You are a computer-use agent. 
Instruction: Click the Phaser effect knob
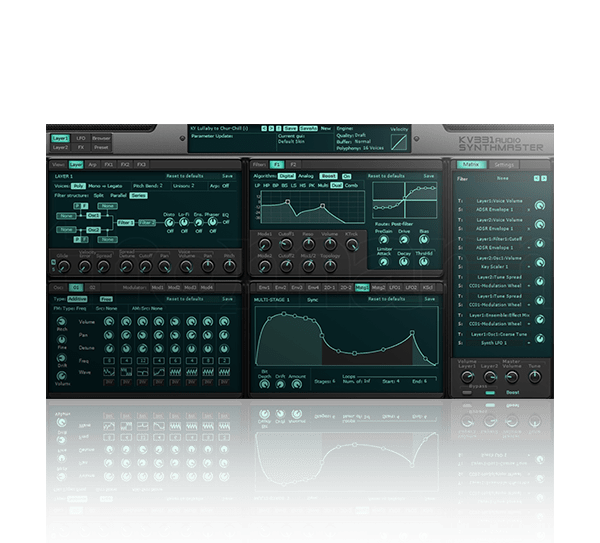pyautogui.click(x=212, y=222)
